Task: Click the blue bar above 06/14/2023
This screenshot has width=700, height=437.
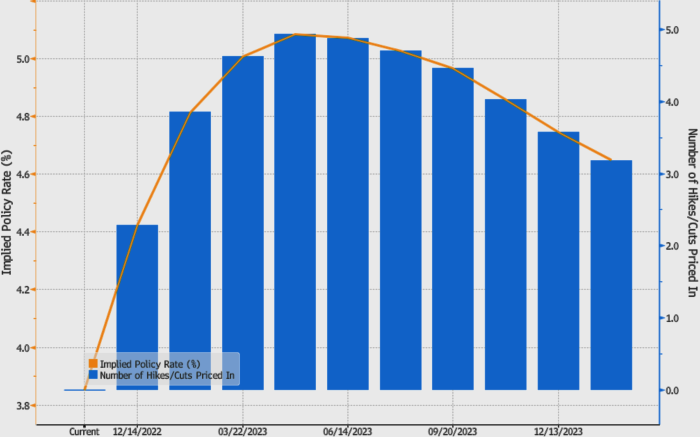Action: tap(347, 213)
